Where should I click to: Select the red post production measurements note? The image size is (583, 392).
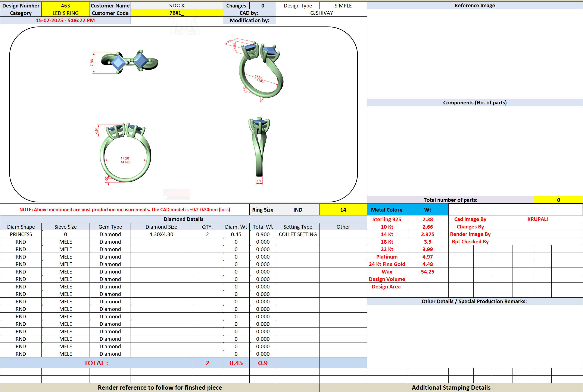pyautogui.click(x=125, y=210)
